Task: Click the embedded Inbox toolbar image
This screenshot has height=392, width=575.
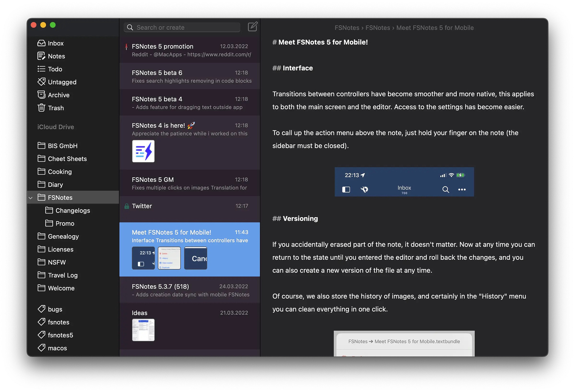Action: pyautogui.click(x=404, y=182)
